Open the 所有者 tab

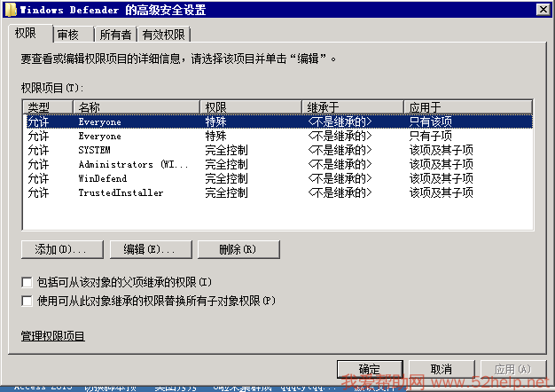click(x=114, y=35)
